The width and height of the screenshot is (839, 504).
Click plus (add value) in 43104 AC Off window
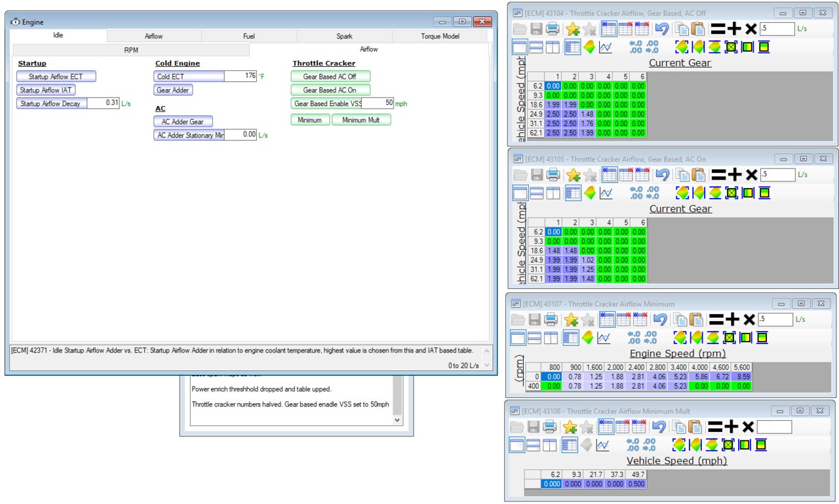coord(735,28)
